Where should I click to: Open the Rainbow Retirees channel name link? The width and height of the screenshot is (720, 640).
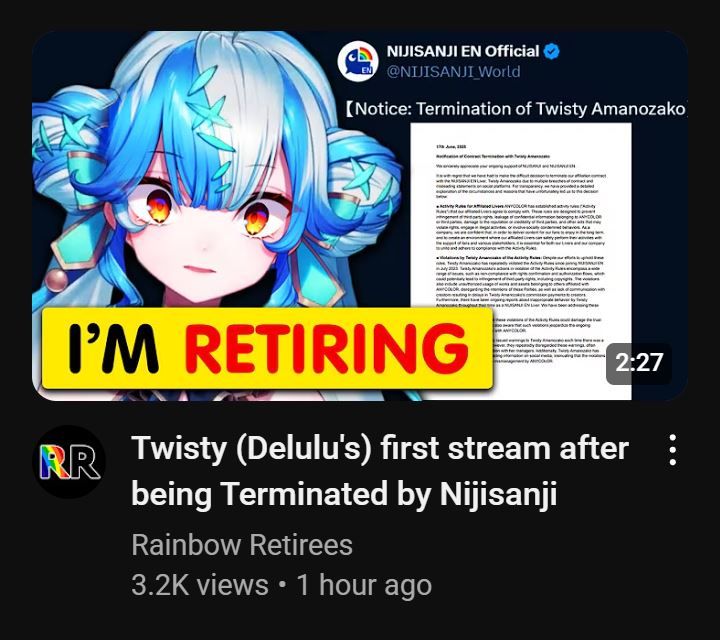click(242, 545)
